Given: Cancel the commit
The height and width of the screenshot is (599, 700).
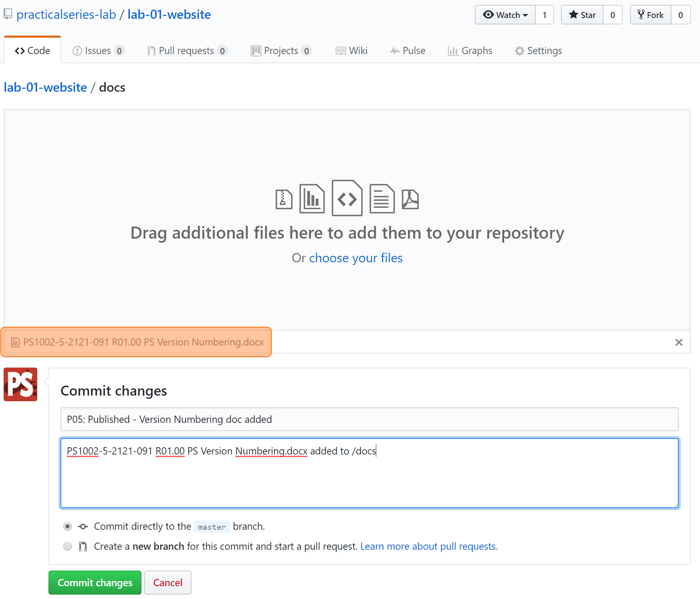Looking at the screenshot, I should point(168,583).
